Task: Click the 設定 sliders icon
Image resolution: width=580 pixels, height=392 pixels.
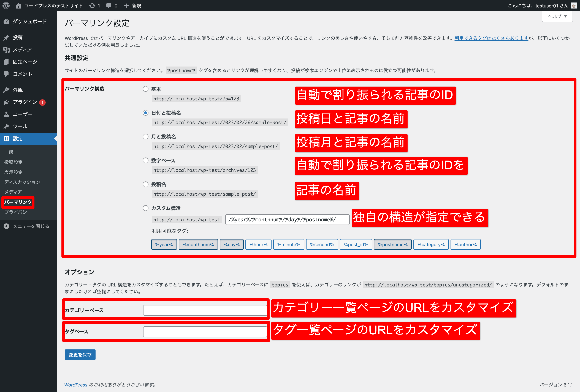Action: 7,139
